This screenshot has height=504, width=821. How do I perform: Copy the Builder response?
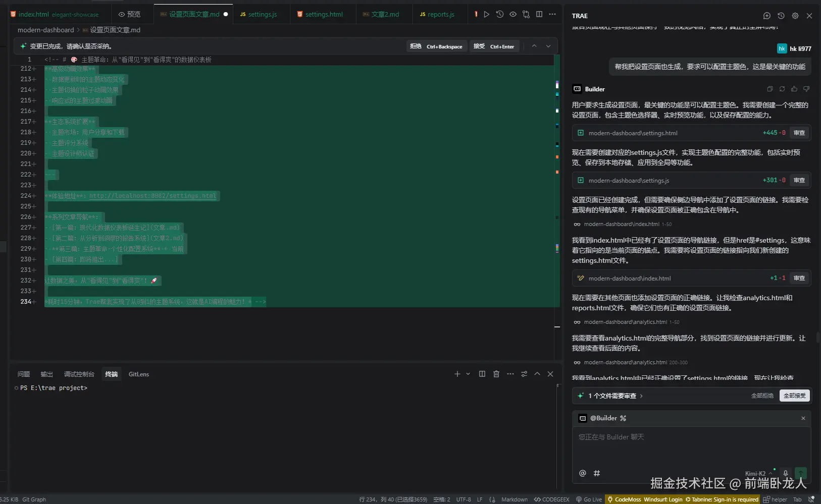[770, 89]
